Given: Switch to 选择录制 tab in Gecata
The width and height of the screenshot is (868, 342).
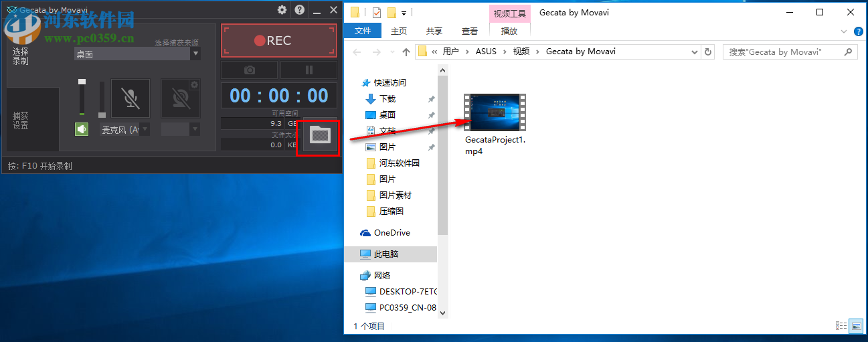Looking at the screenshot, I should pyautogui.click(x=21, y=56).
